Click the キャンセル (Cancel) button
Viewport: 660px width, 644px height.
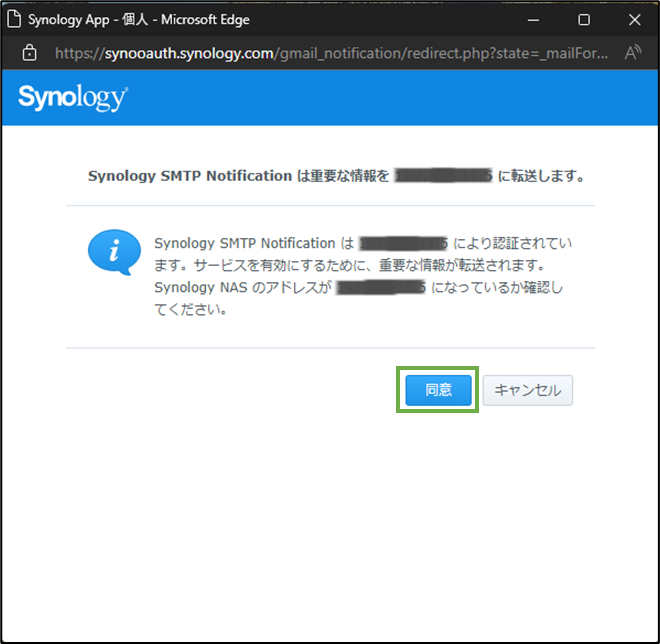(527, 390)
